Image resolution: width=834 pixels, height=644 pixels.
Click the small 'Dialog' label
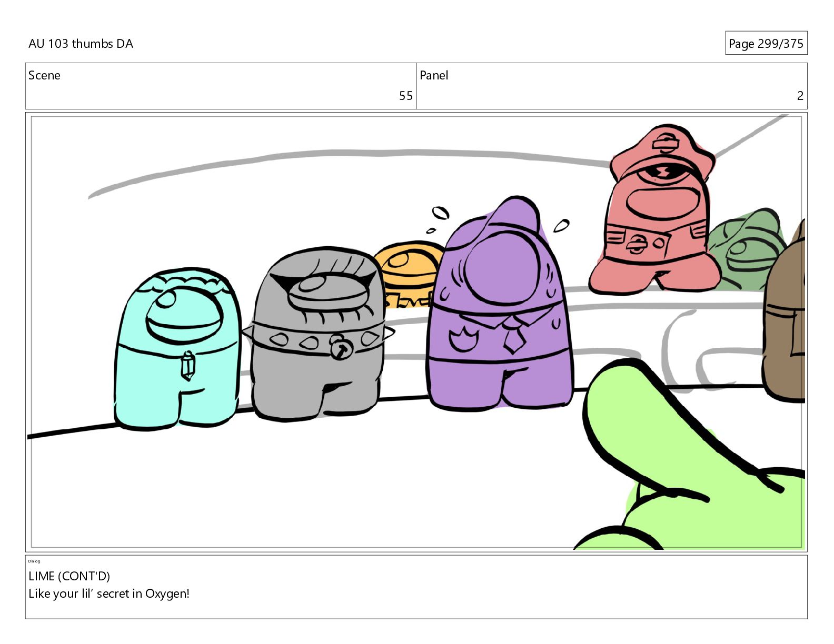(34, 561)
